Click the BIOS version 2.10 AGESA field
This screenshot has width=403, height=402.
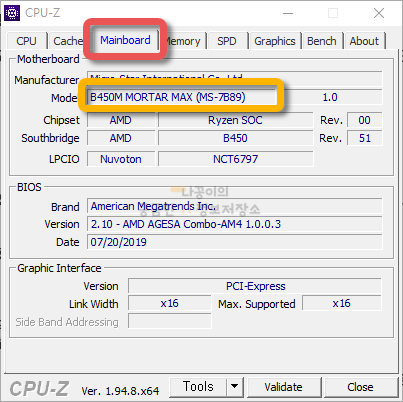point(235,224)
